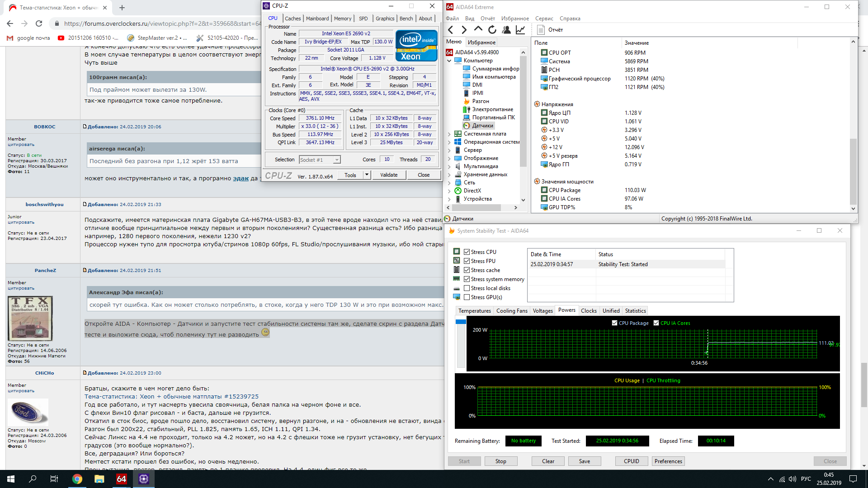Image resolution: width=868 pixels, height=488 pixels.
Task: Open Task View on taskbar
Action: (x=54, y=479)
